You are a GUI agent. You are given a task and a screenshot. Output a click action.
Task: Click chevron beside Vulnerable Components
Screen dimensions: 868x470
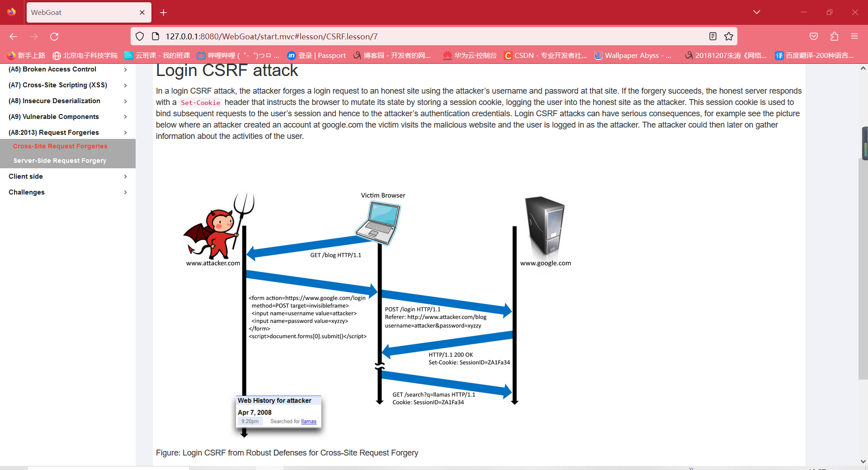pyautogui.click(x=125, y=117)
